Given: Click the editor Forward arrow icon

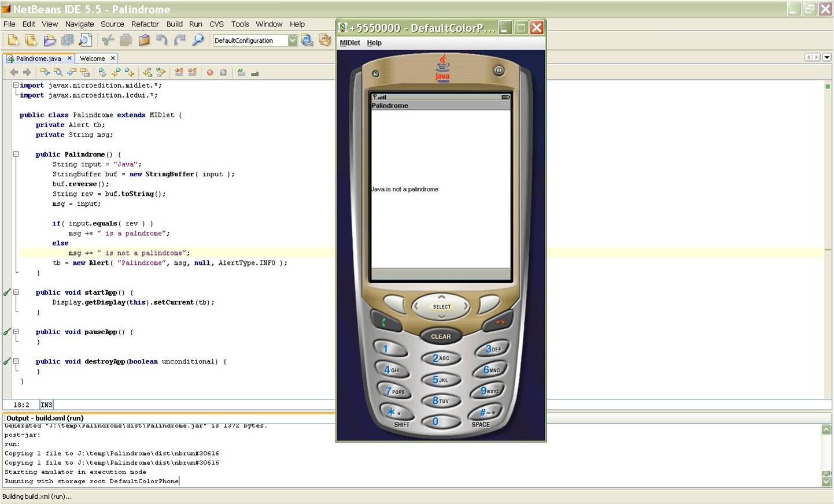Looking at the screenshot, I should (x=27, y=72).
